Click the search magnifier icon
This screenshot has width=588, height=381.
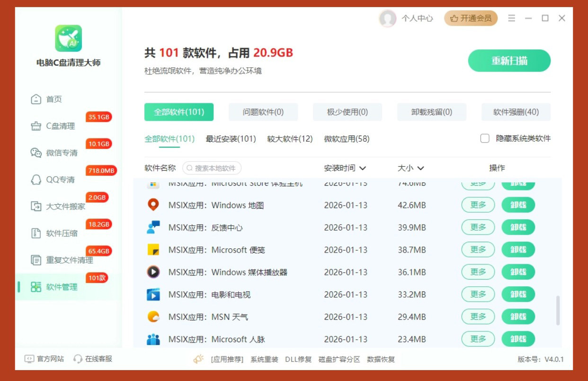(189, 168)
